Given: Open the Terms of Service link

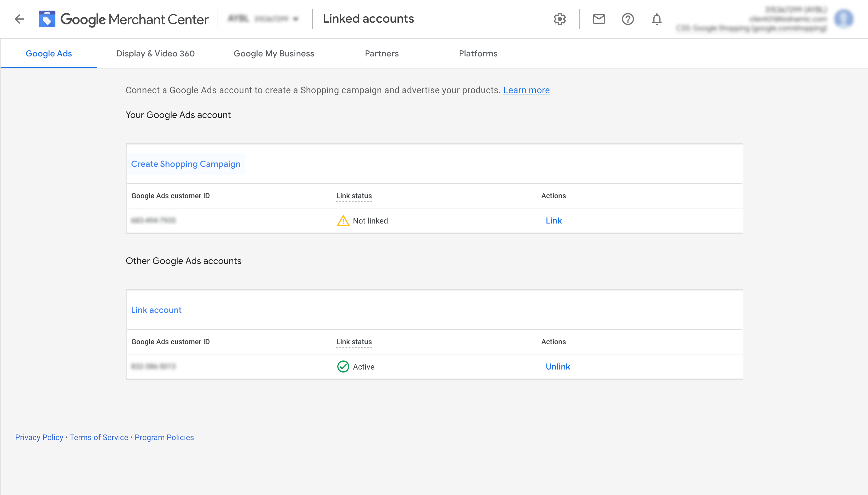Looking at the screenshot, I should click(99, 437).
